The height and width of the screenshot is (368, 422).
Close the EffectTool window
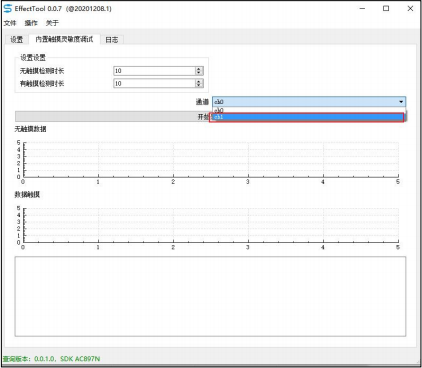coord(410,9)
